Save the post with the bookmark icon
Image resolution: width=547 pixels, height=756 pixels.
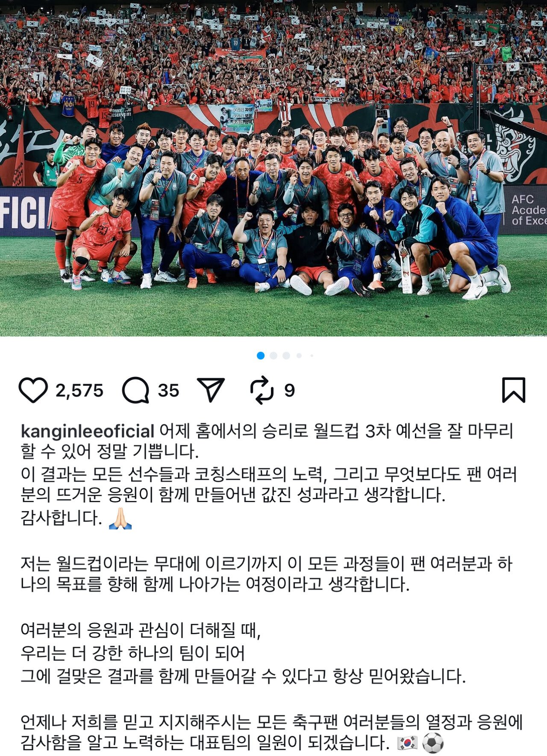click(513, 390)
